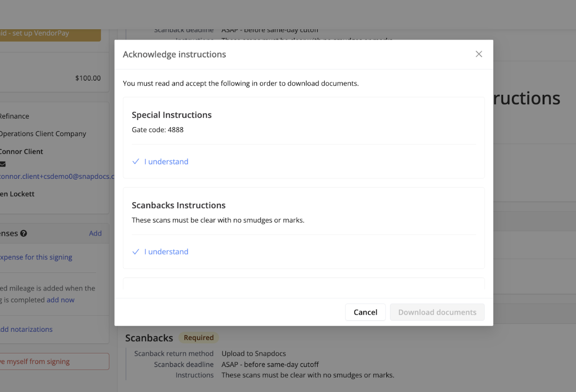
Task: Acknowledge Special Instructions with "I understand"
Action: 166,161
